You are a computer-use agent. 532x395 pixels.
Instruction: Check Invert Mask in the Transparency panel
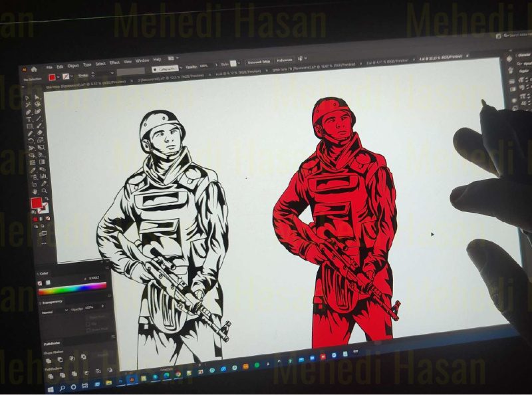(x=88, y=330)
